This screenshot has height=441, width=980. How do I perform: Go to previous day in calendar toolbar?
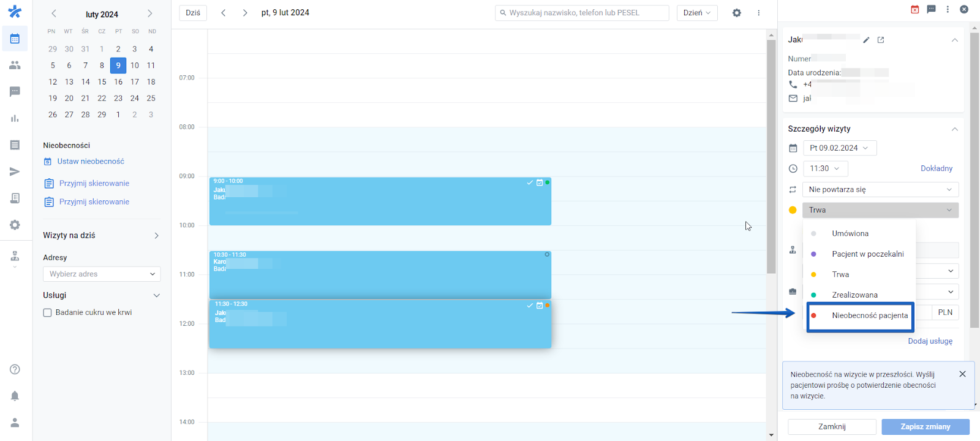point(224,13)
